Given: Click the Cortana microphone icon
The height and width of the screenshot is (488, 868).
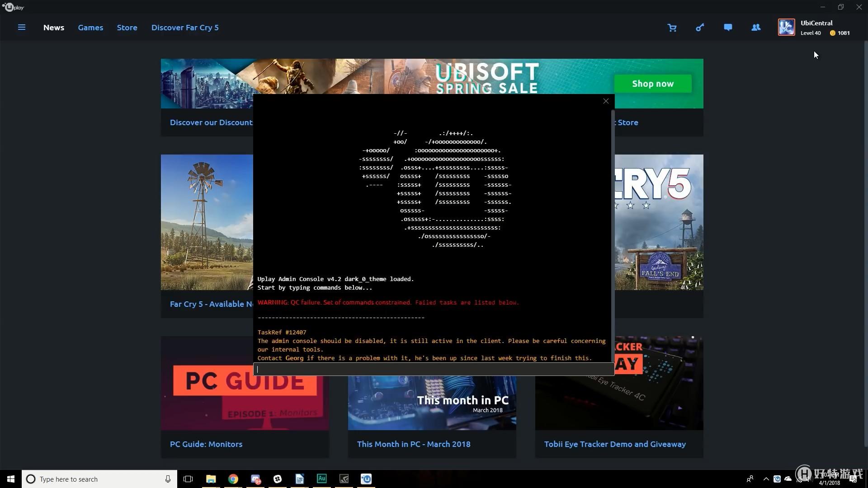Looking at the screenshot, I should pyautogui.click(x=168, y=479).
